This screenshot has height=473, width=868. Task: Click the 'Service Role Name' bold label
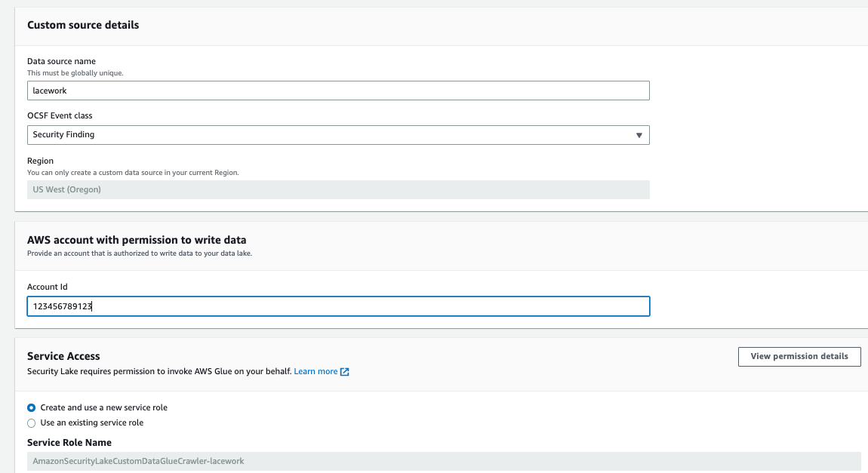coord(68,442)
